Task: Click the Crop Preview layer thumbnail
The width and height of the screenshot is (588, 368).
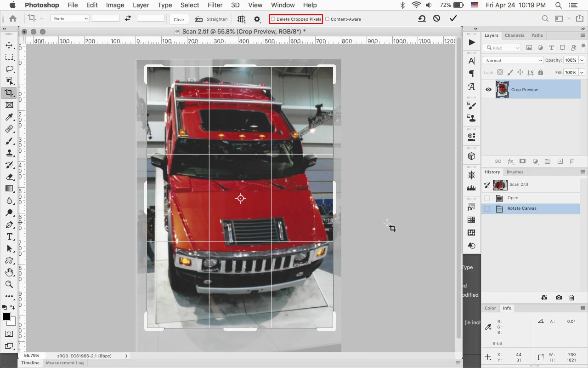Action: click(x=502, y=90)
